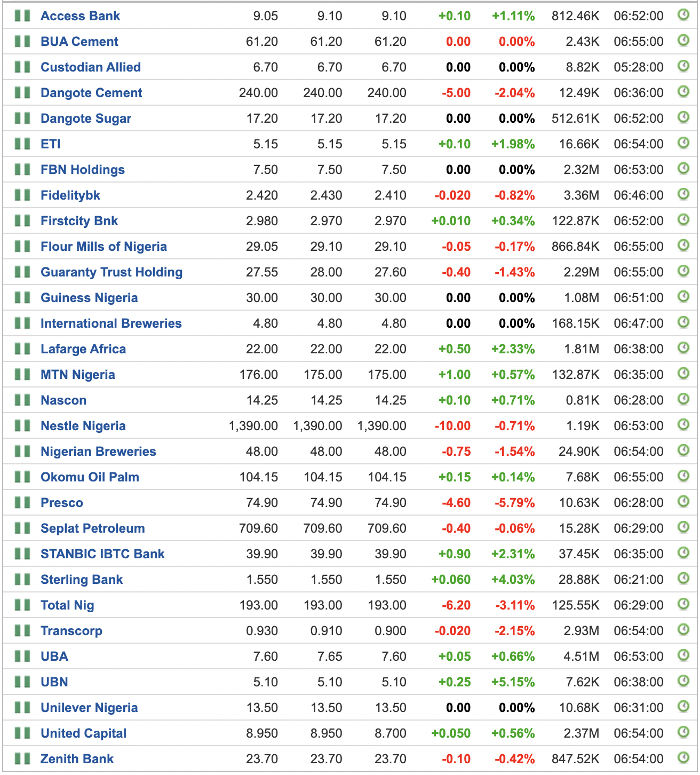Click the Nigeria flag beside Dangote Sugar
The image size is (700, 775).
click(x=22, y=118)
